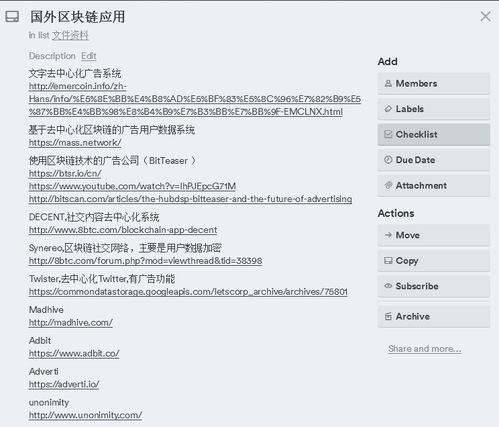Copy this card
Image resolution: width=499 pixels, height=427 pixels.
point(434,260)
